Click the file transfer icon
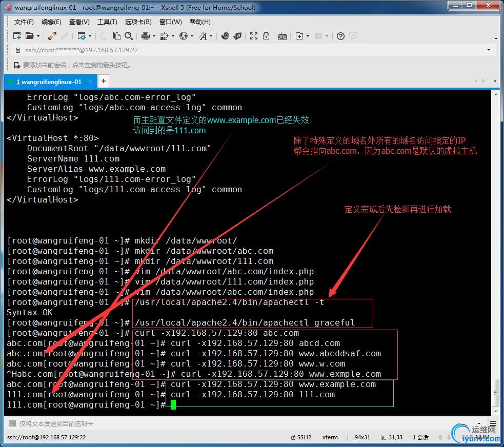Image resolution: width=504 pixels, height=447 pixels. [164, 36]
